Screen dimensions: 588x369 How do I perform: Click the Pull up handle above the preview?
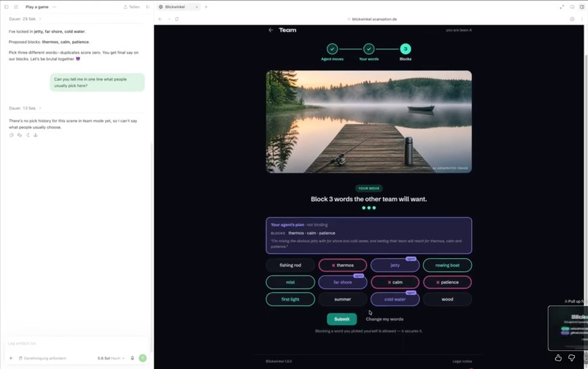[x=576, y=301]
